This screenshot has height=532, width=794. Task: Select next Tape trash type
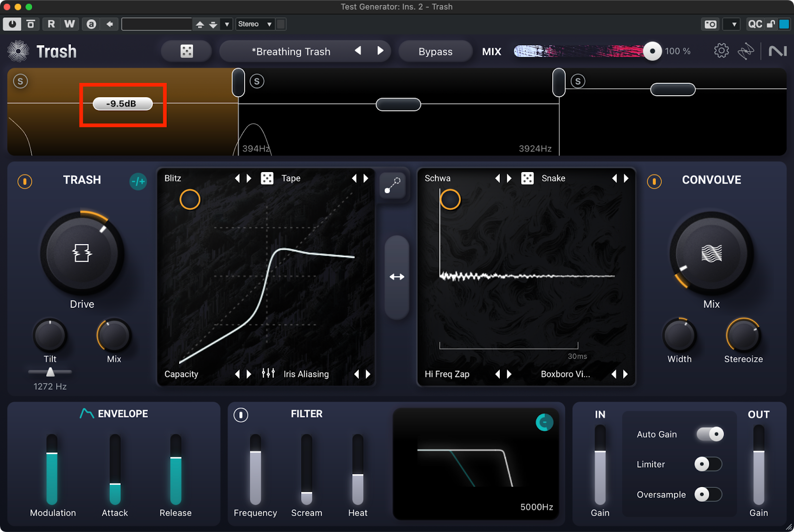pos(366,178)
